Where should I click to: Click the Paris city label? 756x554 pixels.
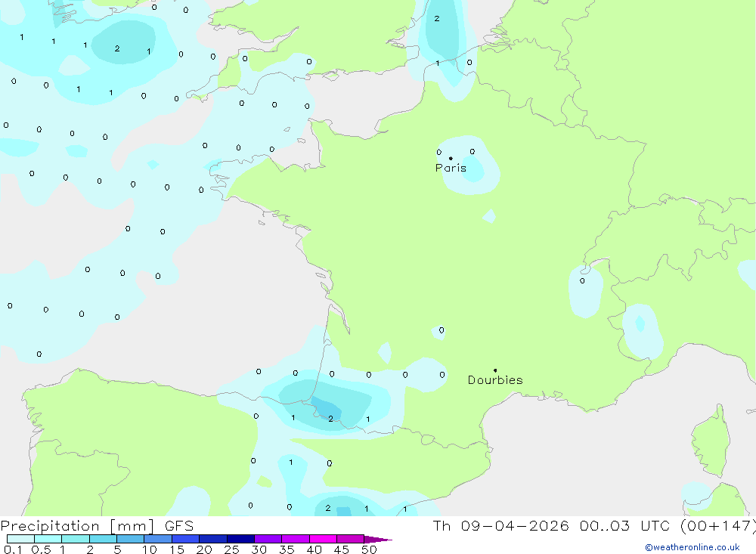(x=451, y=168)
